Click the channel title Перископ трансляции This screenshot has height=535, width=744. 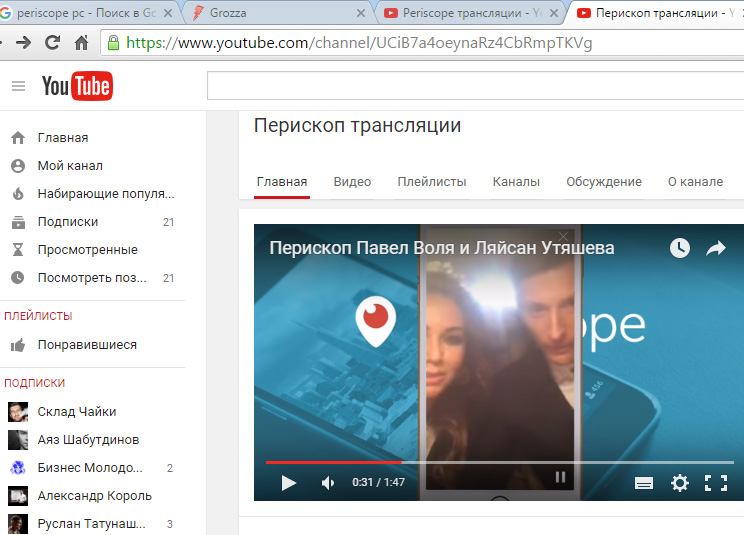pos(357,126)
